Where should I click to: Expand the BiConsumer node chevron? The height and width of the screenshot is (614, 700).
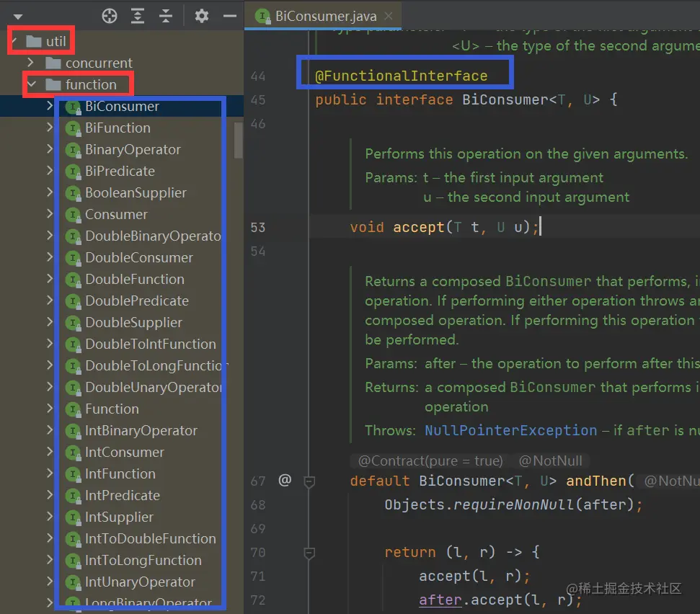[x=50, y=106]
